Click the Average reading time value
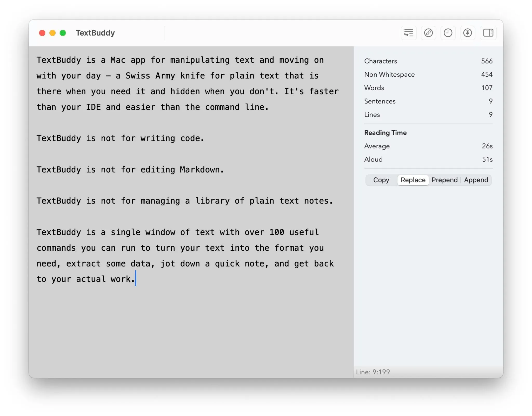The height and width of the screenshot is (416, 532). (x=487, y=146)
